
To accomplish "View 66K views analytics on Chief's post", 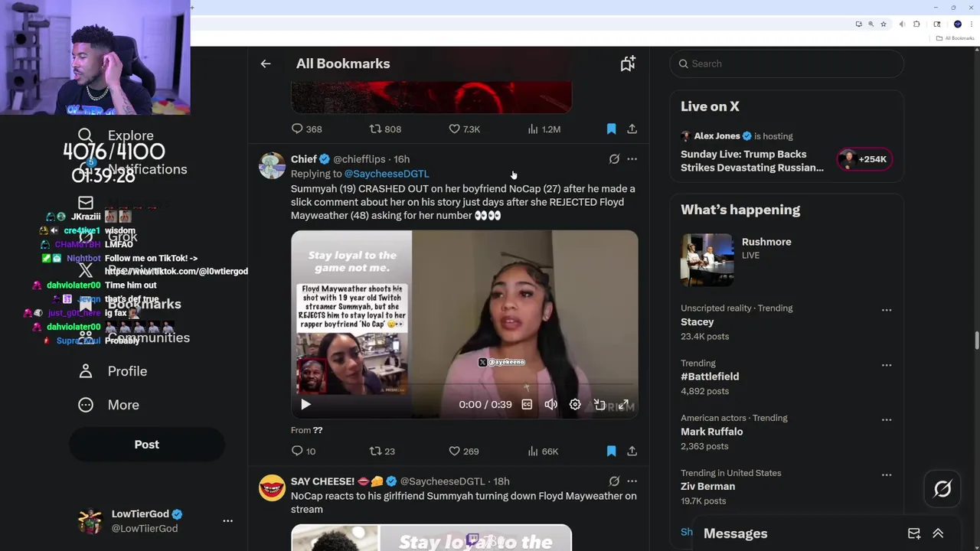I will pos(543,452).
